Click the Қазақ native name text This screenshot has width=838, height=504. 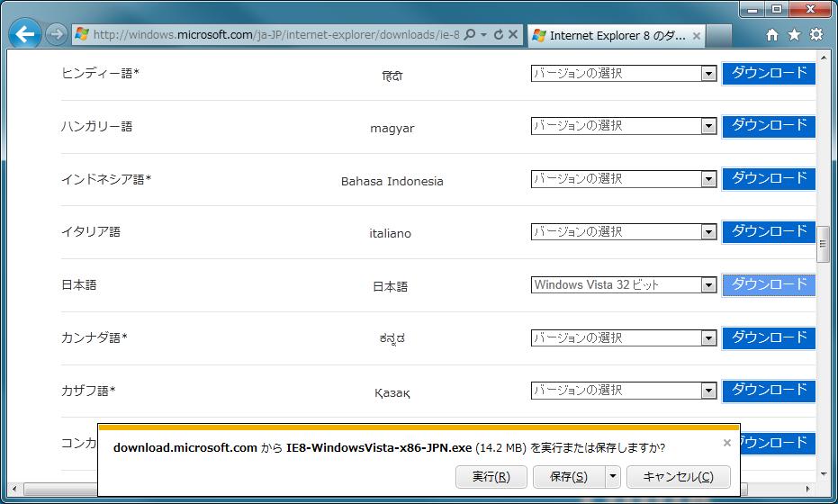pyautogui.click(x=392, y=393)
